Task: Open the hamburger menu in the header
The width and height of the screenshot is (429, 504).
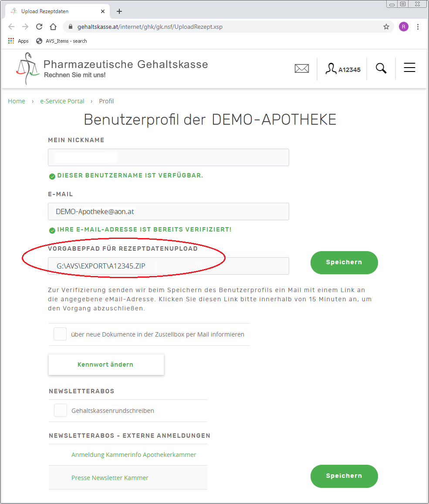Action: [409, 68]
